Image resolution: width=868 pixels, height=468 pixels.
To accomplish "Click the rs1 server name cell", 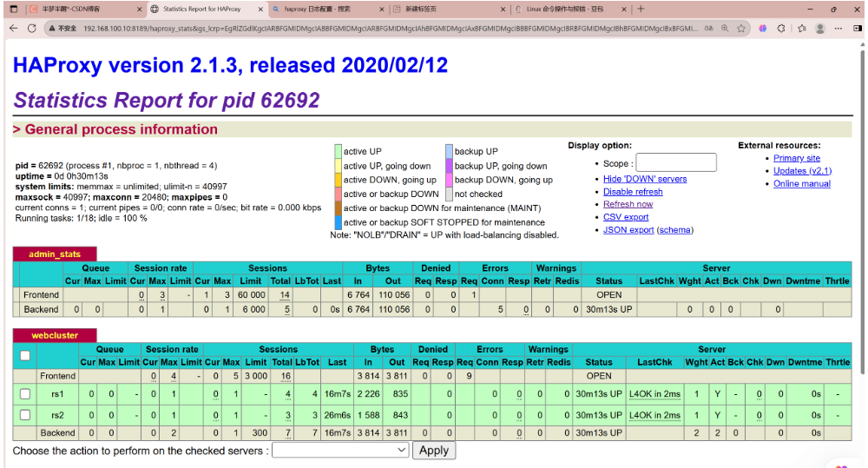I will 57,394.
